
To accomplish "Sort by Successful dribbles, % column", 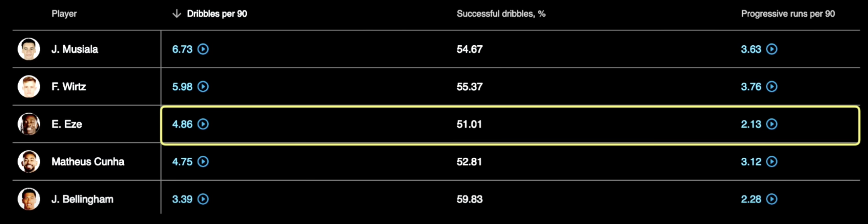I will 501,14.
